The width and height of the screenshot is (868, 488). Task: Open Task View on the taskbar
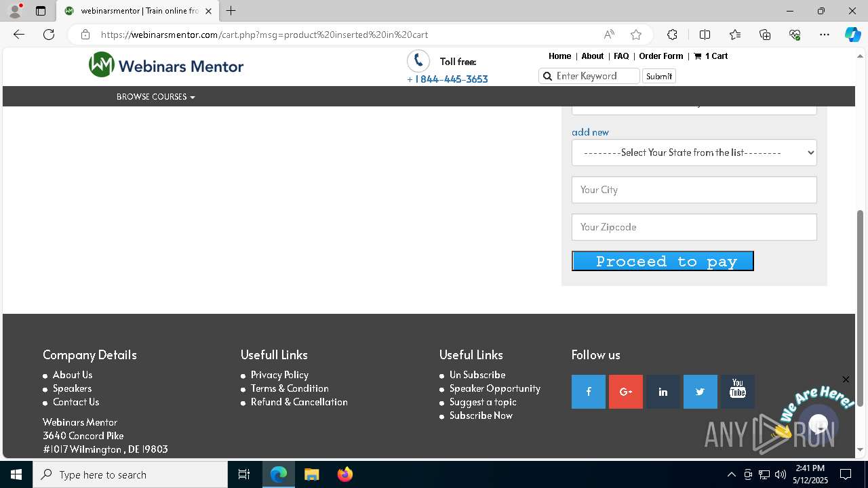click(x=244, y=474)
